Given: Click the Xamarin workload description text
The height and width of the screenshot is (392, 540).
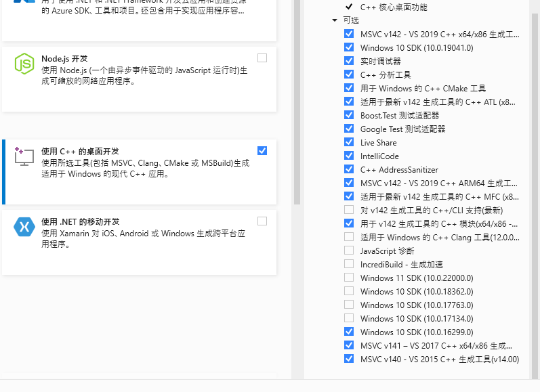Looking at the screenshot, I should (143, 238).
